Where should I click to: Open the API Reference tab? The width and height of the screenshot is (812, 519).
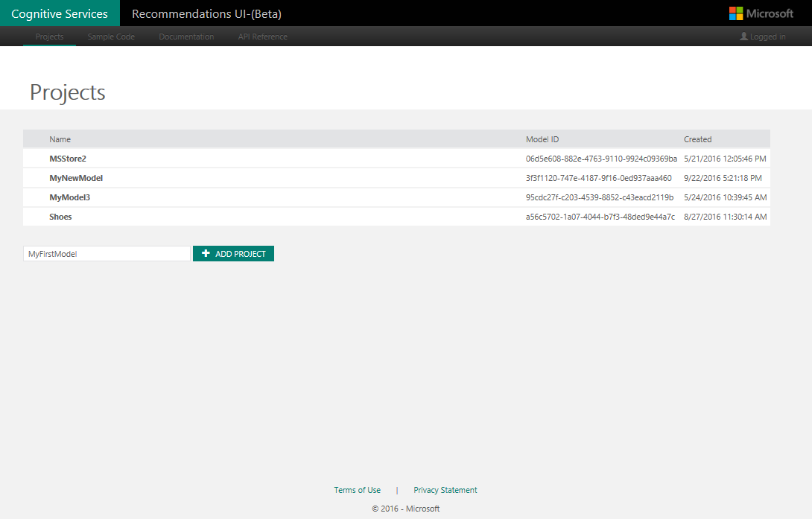(262, 36)
